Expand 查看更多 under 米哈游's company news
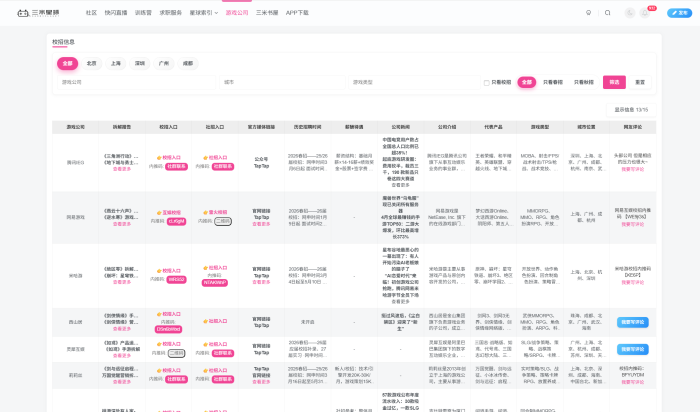The image size is (700, 412). (x=400, y=302)
